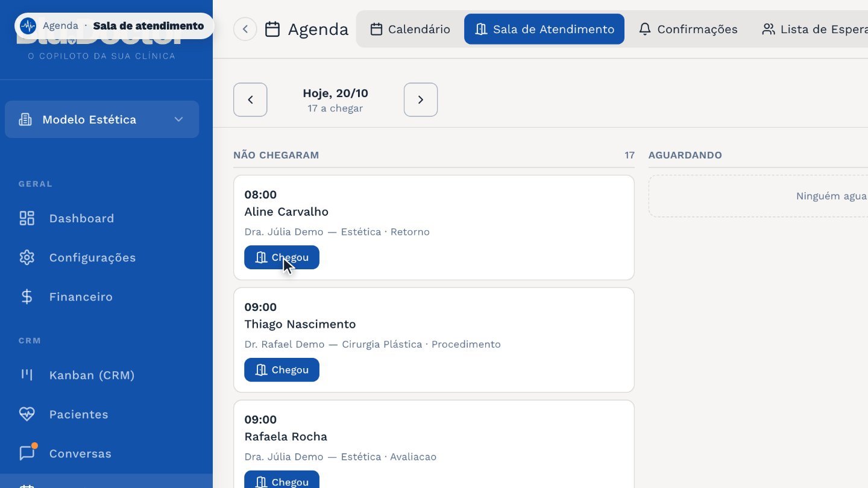The height and width of the screenshot is (488, 868).
Task: Go to the previous day with the left arrow
Action: point(250,99)
